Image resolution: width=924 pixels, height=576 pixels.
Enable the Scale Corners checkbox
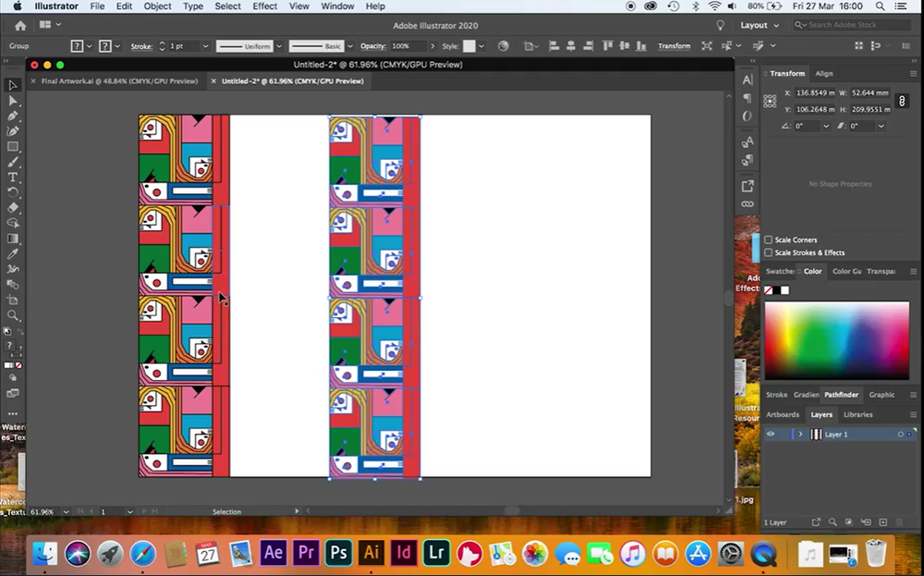coord(769,239)
